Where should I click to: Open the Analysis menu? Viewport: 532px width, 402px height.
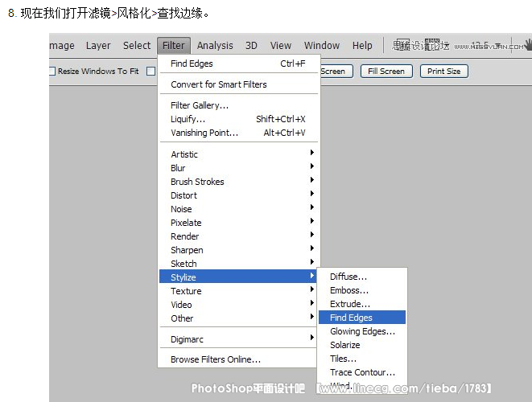[x=215, y=46]
